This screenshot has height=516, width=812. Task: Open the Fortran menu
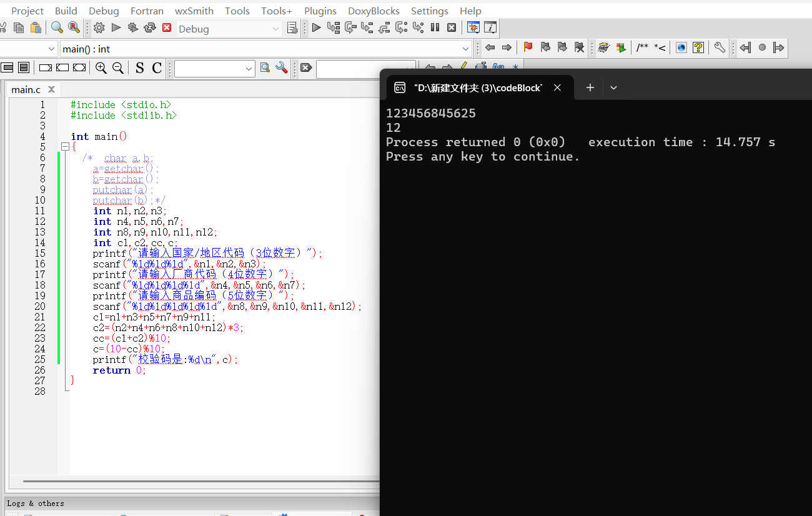pos(147,11)
